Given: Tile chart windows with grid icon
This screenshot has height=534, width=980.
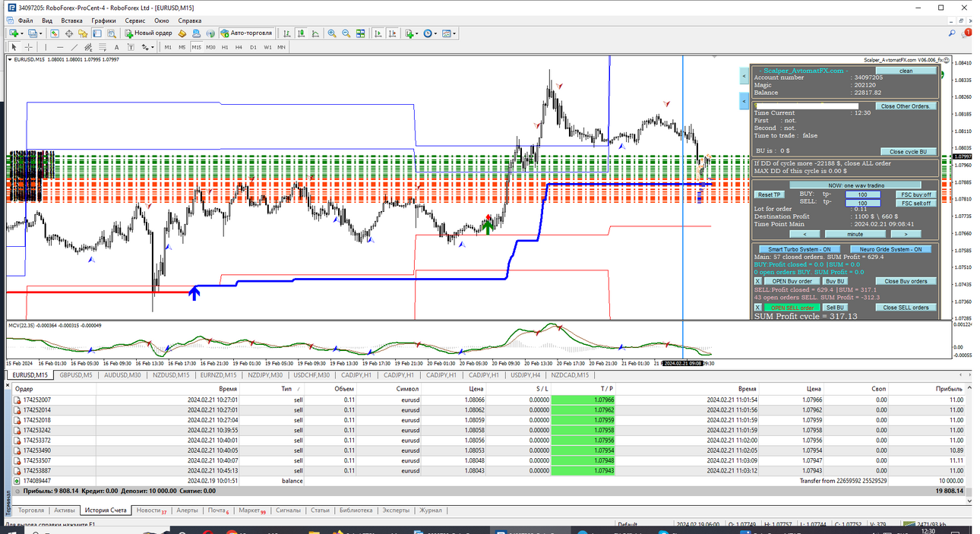Looking at the screenshot, I should point(360,33).
